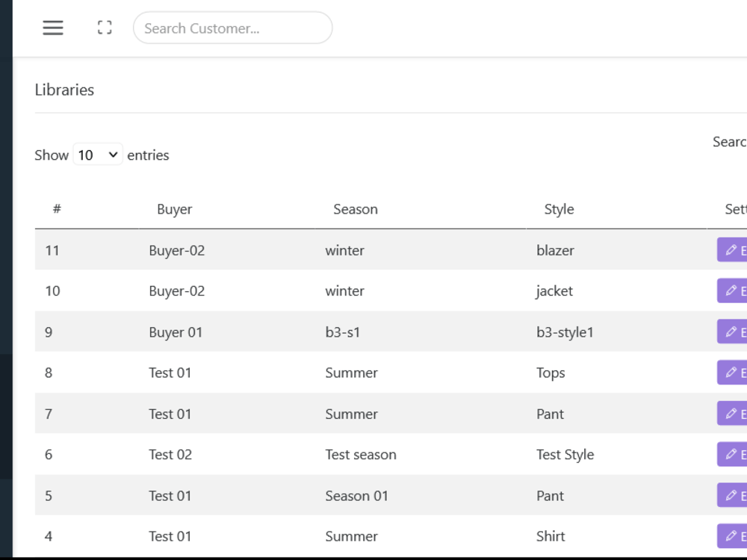Image resolution: width=747 pixels, height=560 pixels.
Task: Sort table by Season column
Action: tap(356, 209)
